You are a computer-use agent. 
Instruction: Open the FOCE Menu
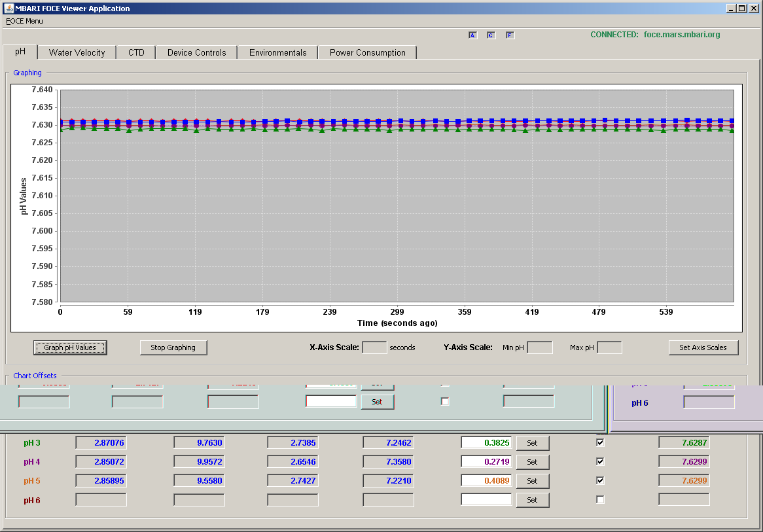pyautogui.click(x=24, y=21)
